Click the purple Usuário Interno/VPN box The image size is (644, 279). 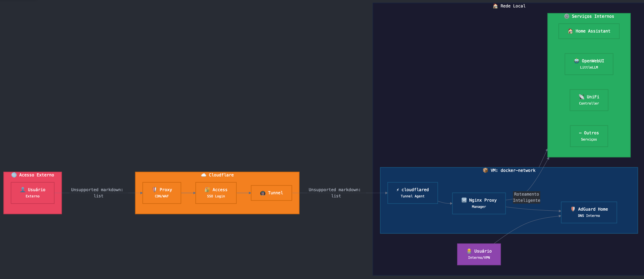tap(479, 254)
